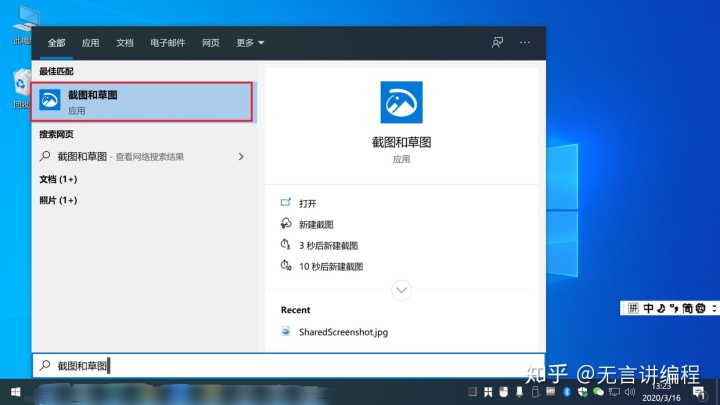This screenshot has width=720, height=405.
Task: Click the small 截图和草图 icon in best match
Action: point(50,100)
